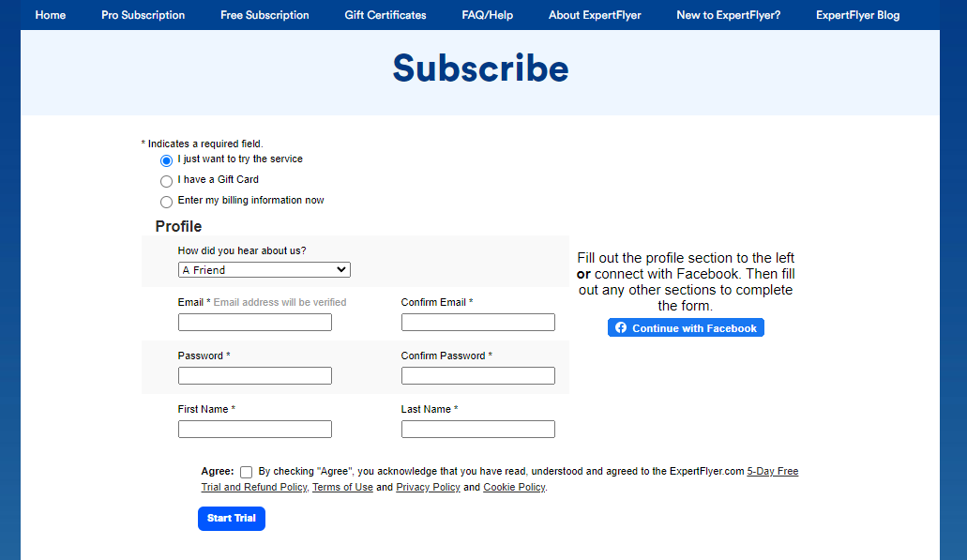The image size is (967, 560).
Task: Focus the Password field
Action: click(x=255, y=375)
